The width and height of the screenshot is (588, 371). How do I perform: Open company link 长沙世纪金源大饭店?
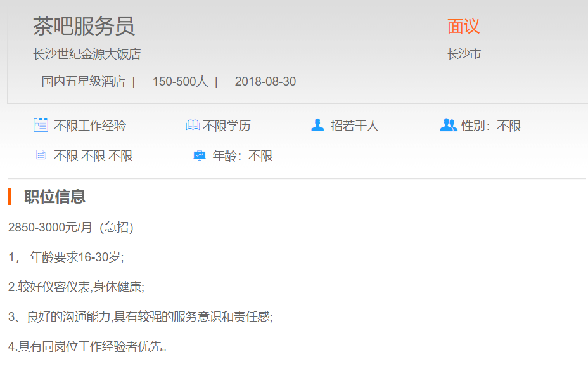coord(87,55)
